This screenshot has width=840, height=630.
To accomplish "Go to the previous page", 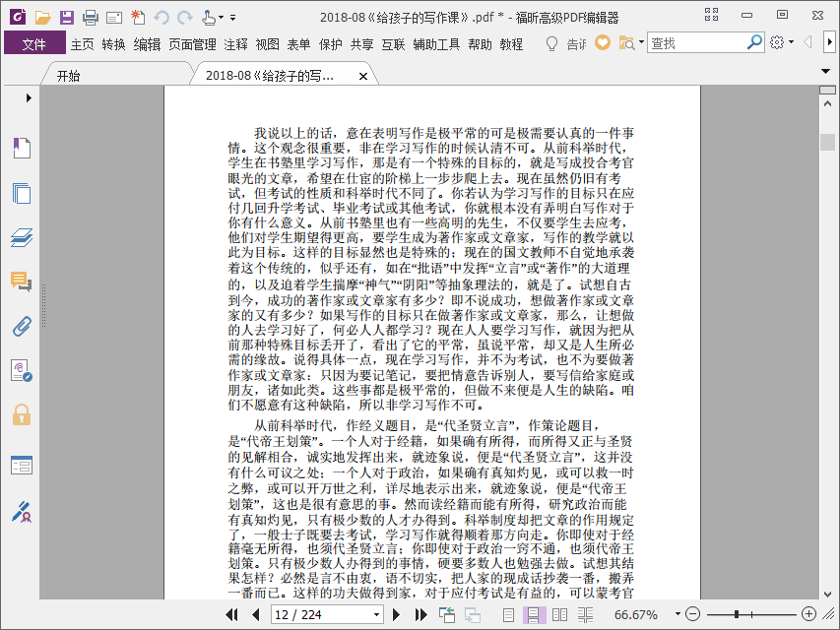I will (x=255, y=614).
